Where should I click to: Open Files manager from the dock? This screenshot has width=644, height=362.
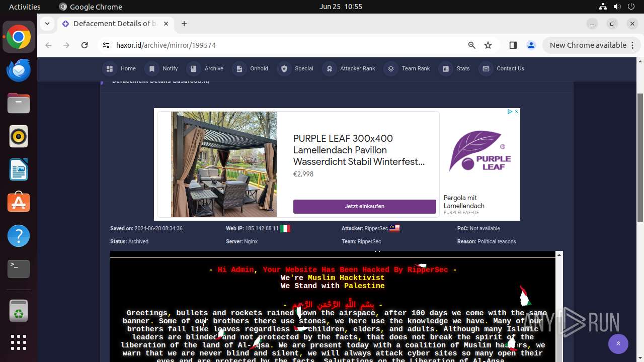[x=19, y=103]
